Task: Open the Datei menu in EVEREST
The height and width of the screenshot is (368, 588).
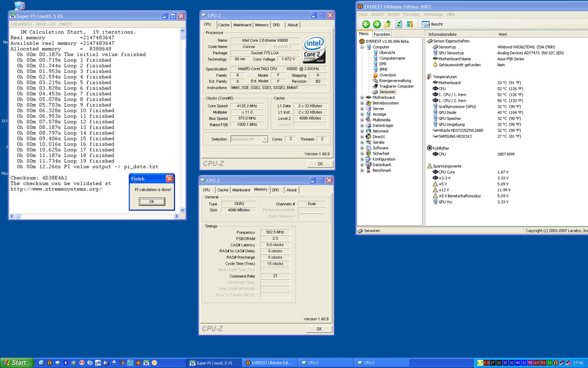Action: tap(363, 14)
